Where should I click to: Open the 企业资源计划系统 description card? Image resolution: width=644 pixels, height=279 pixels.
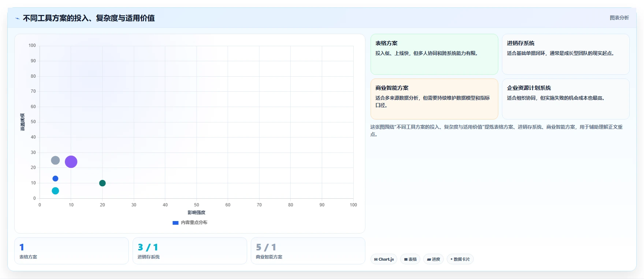(x=566, y=99)
